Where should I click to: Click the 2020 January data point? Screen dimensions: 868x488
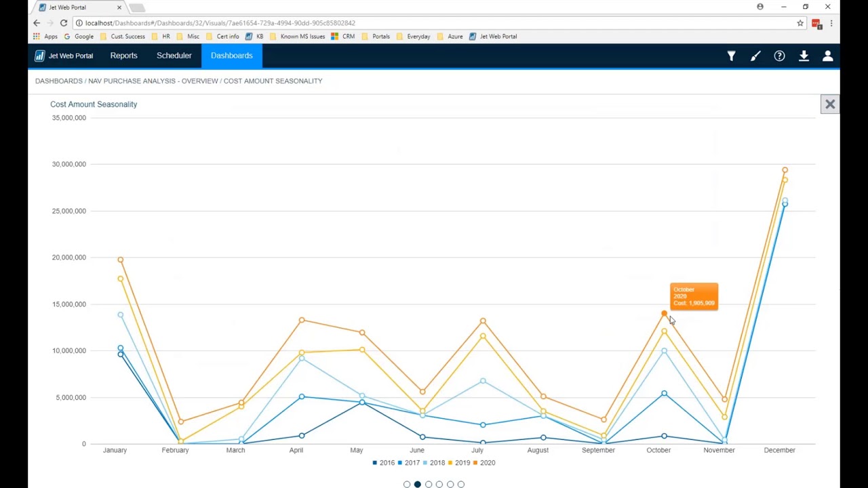click(121, 260)
